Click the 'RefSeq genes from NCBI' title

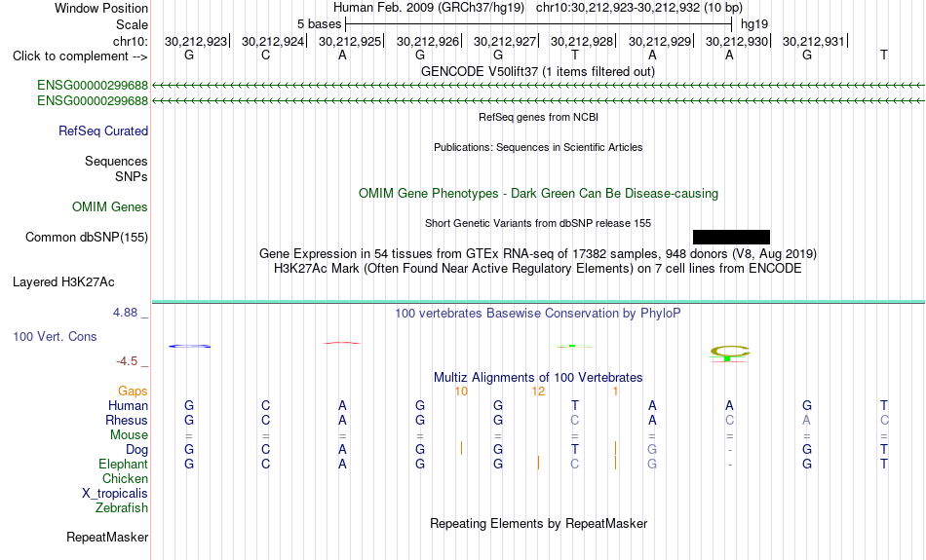pos(538,117)
